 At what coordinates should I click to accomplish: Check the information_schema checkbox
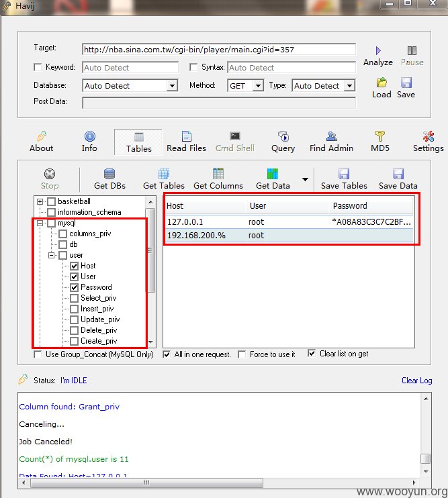point(51,212)
